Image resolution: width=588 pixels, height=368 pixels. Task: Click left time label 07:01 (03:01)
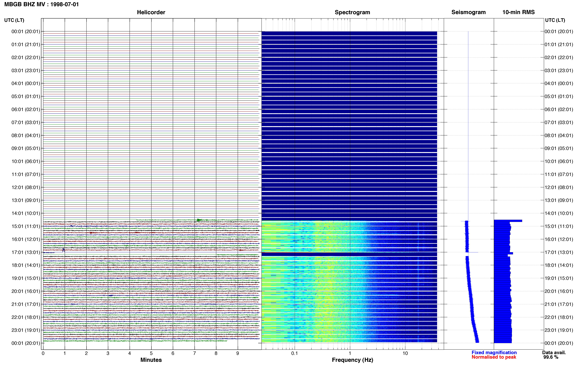[x=26, y=122]
